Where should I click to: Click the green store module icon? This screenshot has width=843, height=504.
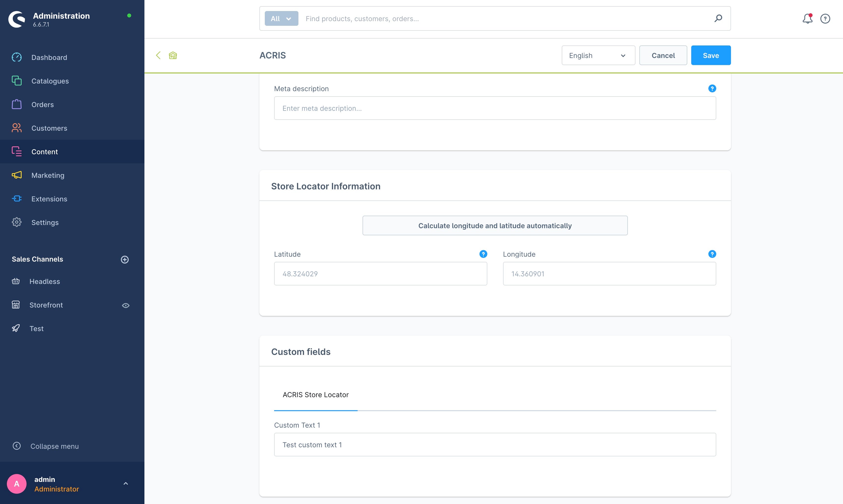point(173,55)
